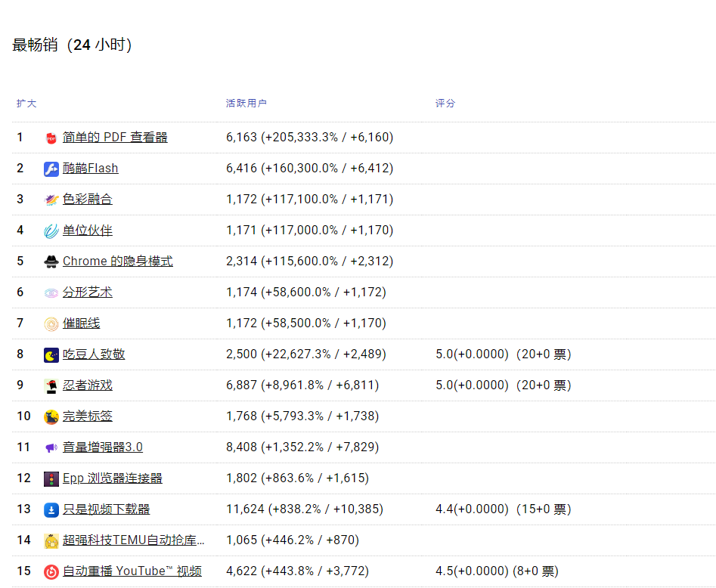Select the 2,314 (+115,600.0% / +2,312) value
The height and width of the screenshot is (588, 716).
pos(309,262)
